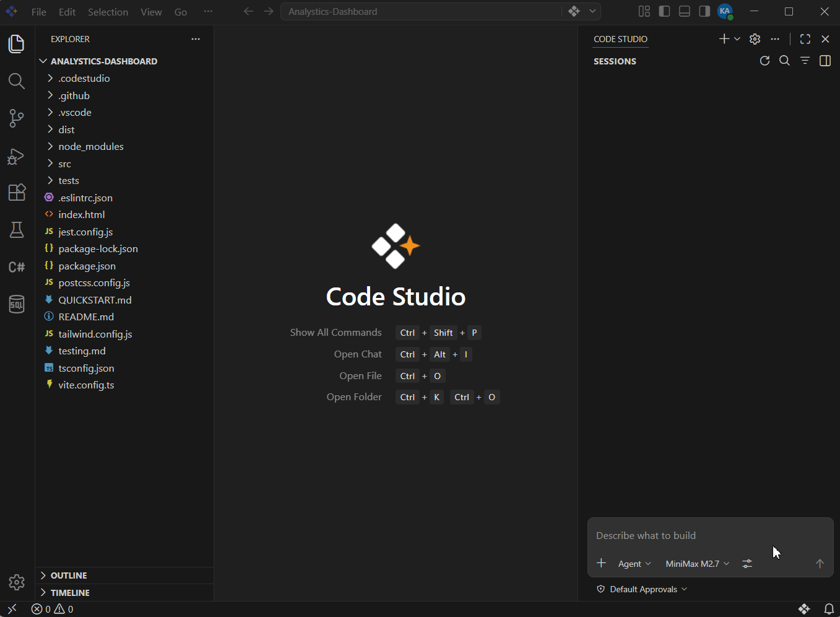Open the Explorer view in activity bar

(x=17, y=44)
